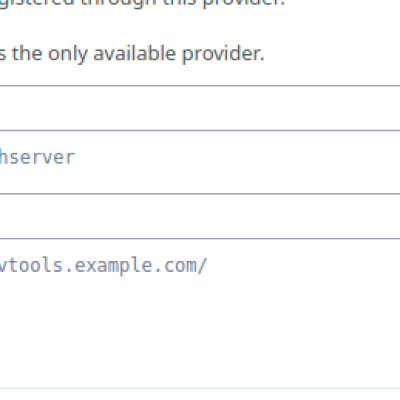
Task: Click the word 'only' in the paragraph
Action: point(68,54)
